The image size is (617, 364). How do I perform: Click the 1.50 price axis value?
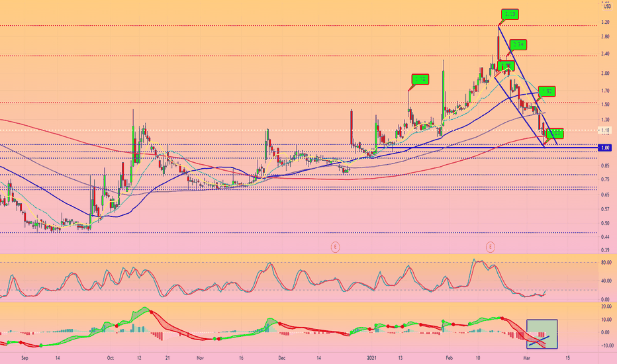click(605, 105)
